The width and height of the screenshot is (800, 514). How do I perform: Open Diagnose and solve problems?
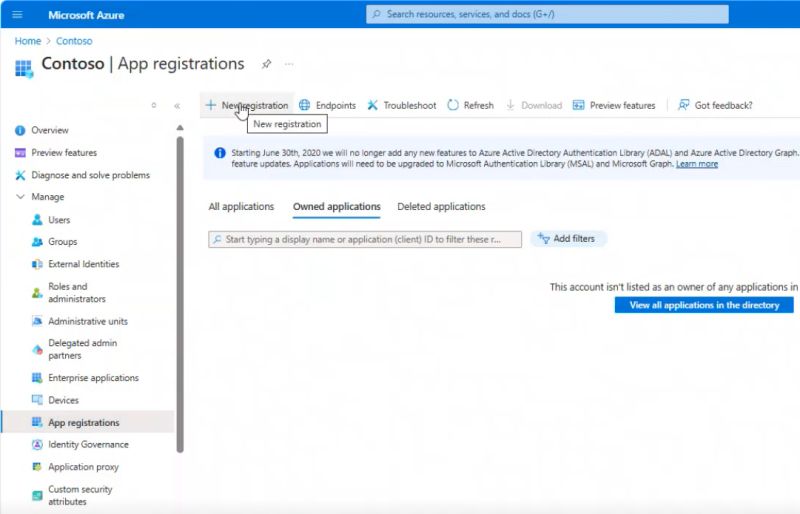point(90,175)
